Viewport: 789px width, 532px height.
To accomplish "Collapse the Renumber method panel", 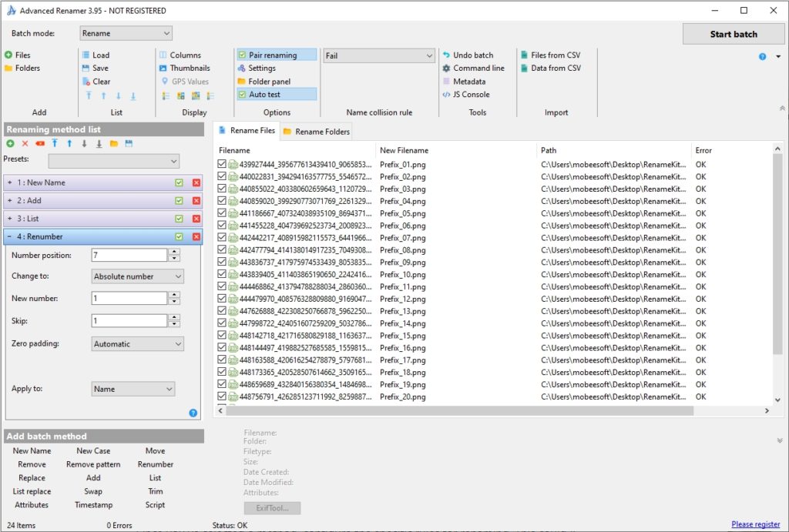I will click(8, 236).
